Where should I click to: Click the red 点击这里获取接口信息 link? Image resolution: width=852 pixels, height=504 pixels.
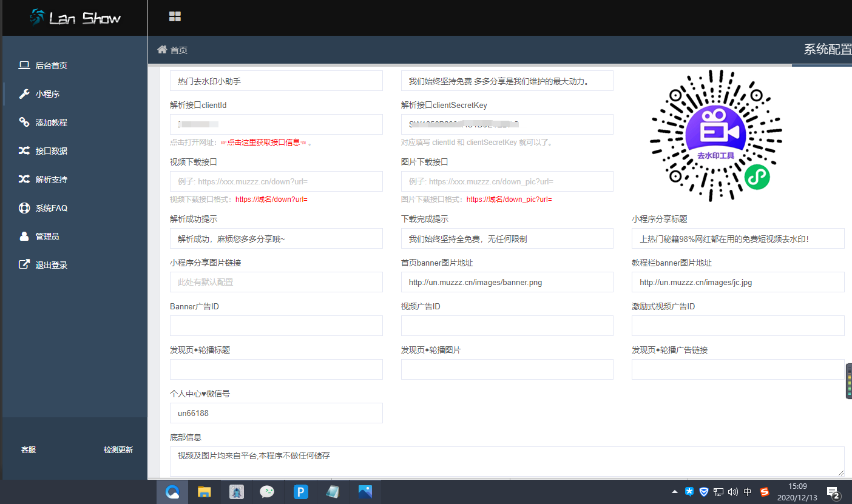263,142
